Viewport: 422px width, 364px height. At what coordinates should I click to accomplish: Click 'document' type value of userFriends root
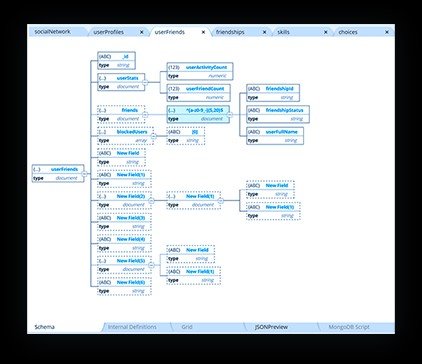pos(67,178)
